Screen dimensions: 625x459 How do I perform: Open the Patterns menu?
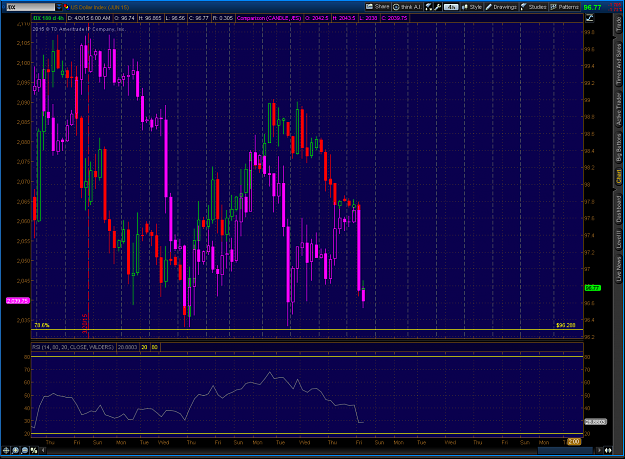click(x=564, y=7)
